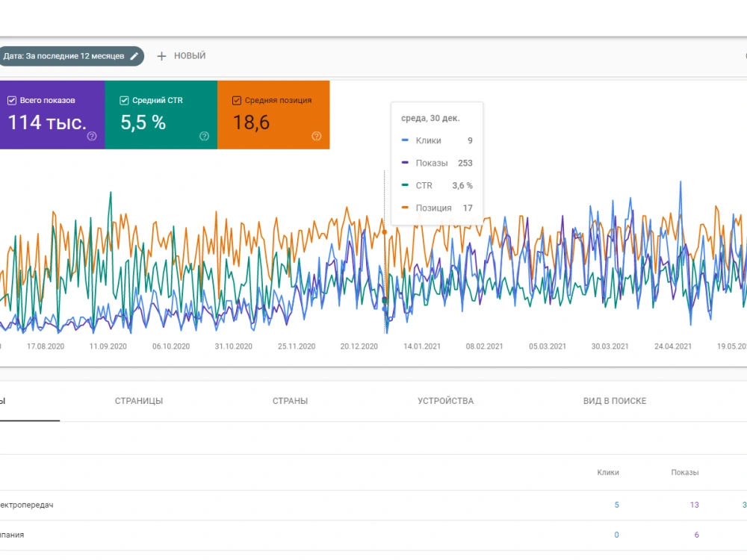This screenshot has height=560, width=747.
Task: Click the 17.08.2020 axis date label
Action: click(46, 346)
